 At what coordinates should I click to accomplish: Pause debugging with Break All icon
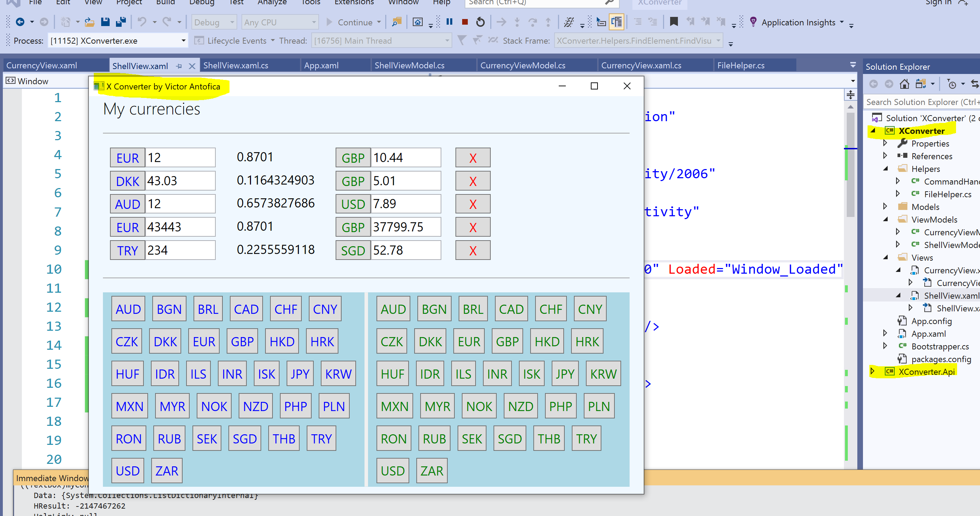449,22
